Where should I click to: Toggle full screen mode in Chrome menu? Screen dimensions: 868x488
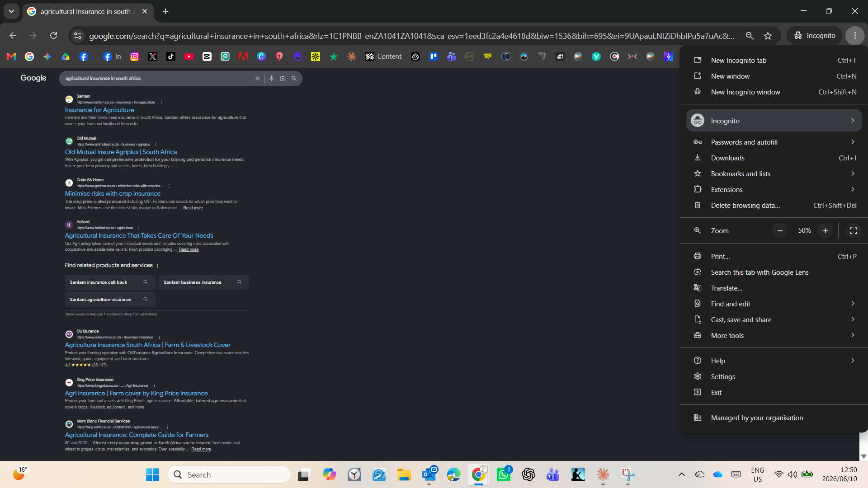[854, 231]
